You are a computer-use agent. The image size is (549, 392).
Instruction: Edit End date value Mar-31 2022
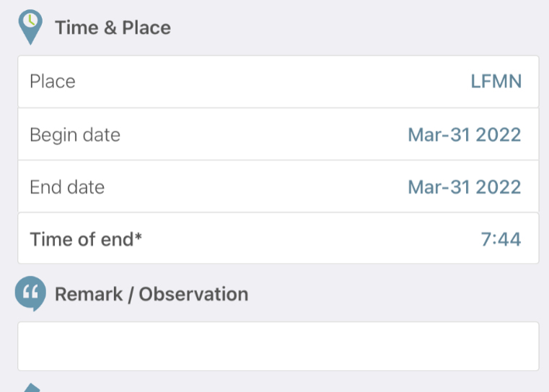pos(465,187)
